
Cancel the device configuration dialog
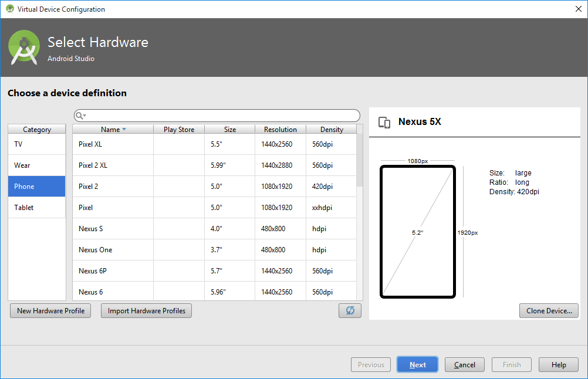(x=464, y=364)
